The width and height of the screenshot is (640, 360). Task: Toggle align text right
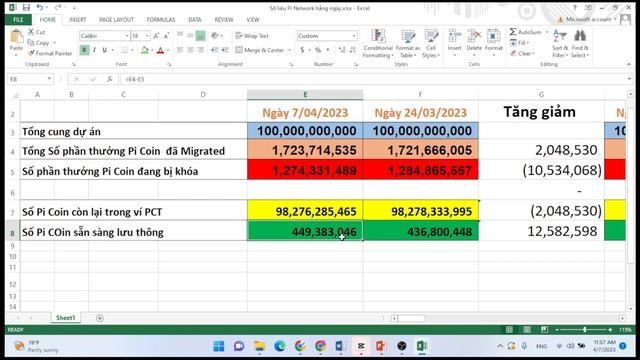click(200, 50)
